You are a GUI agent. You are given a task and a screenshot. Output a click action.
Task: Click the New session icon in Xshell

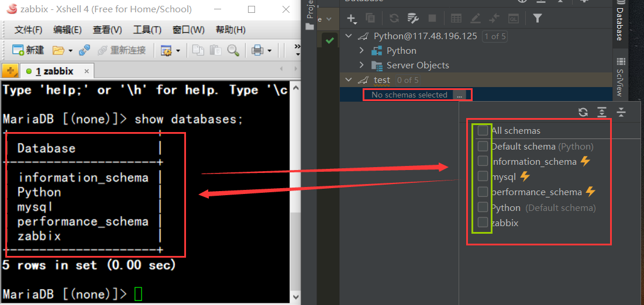(18, 50)
